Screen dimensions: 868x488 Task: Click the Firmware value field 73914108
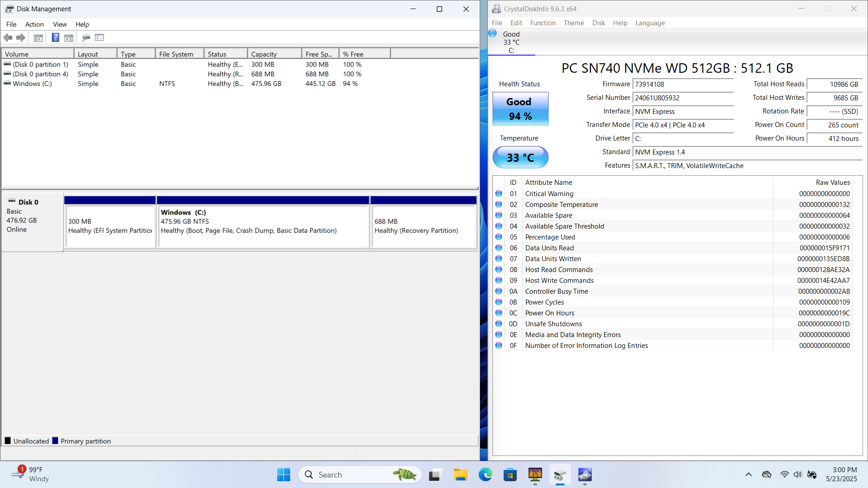pos(683,84)
